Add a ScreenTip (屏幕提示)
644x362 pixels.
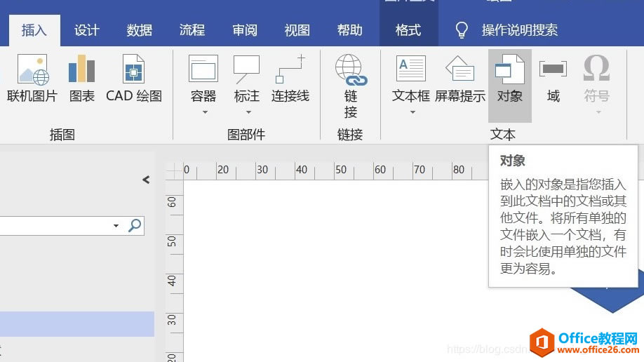pos(460,79)
